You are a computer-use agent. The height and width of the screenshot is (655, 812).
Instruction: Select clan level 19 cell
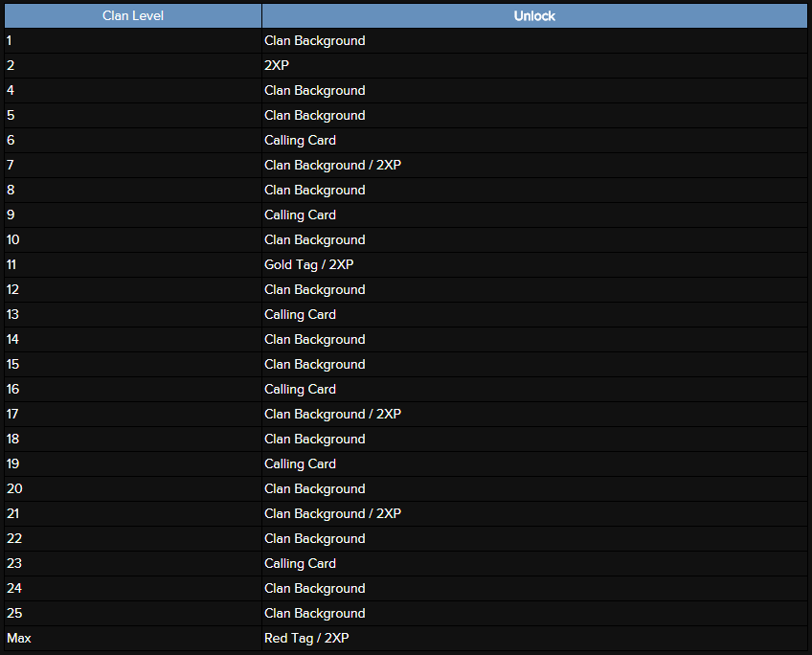coord(133,463)
